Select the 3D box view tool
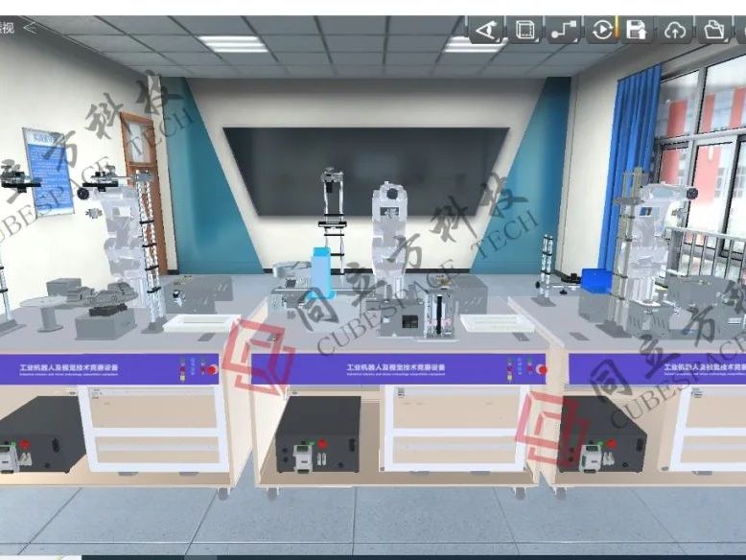The image size is (746, 560). [525, 31]
